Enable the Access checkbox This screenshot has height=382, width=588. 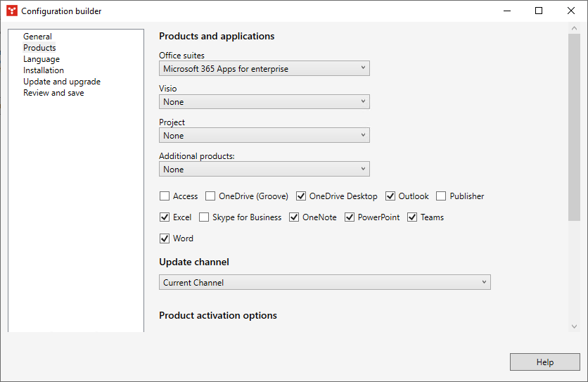click(165, 196)
